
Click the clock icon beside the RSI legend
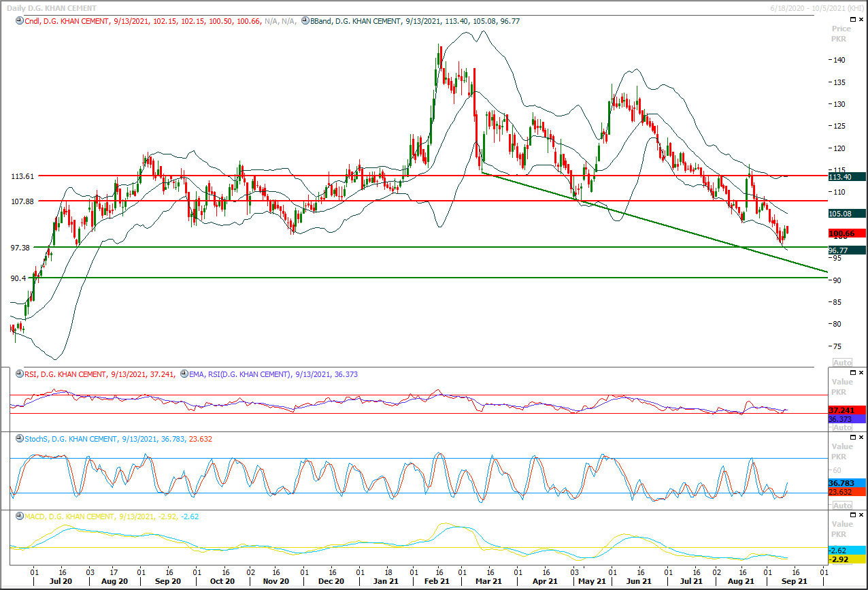pyautogui.click(x=18, y=374)
